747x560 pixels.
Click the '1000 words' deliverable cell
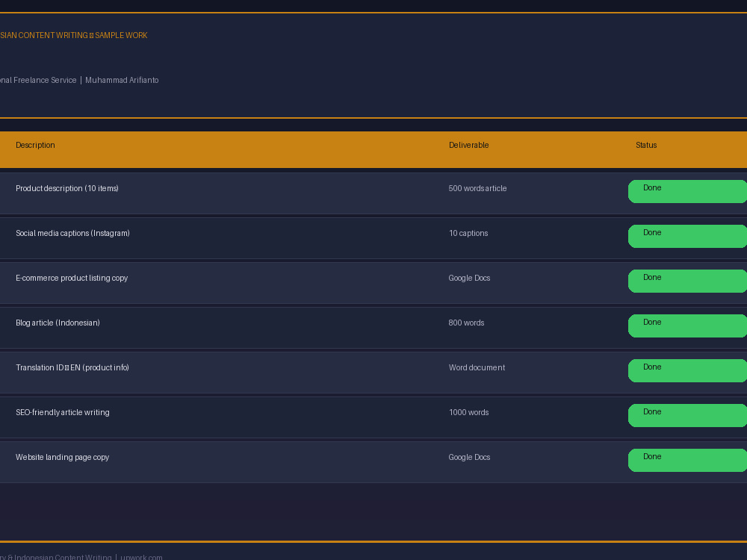(469, 412)
